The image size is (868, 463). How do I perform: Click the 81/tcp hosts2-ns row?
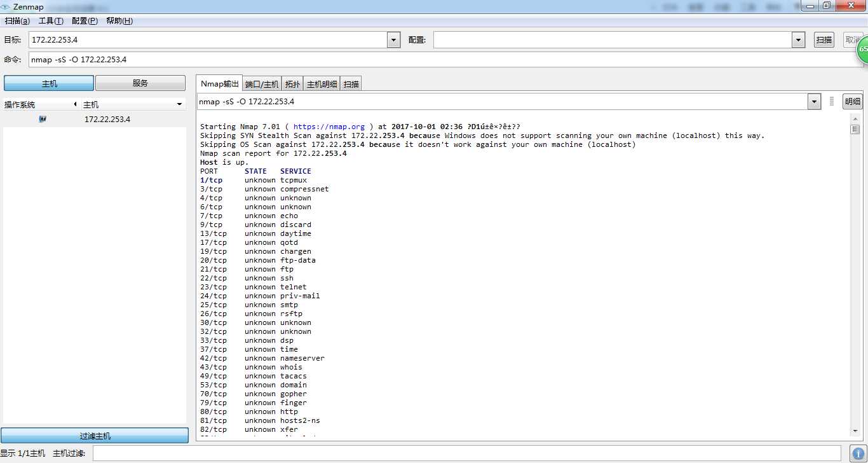click(x=260, y=420)
